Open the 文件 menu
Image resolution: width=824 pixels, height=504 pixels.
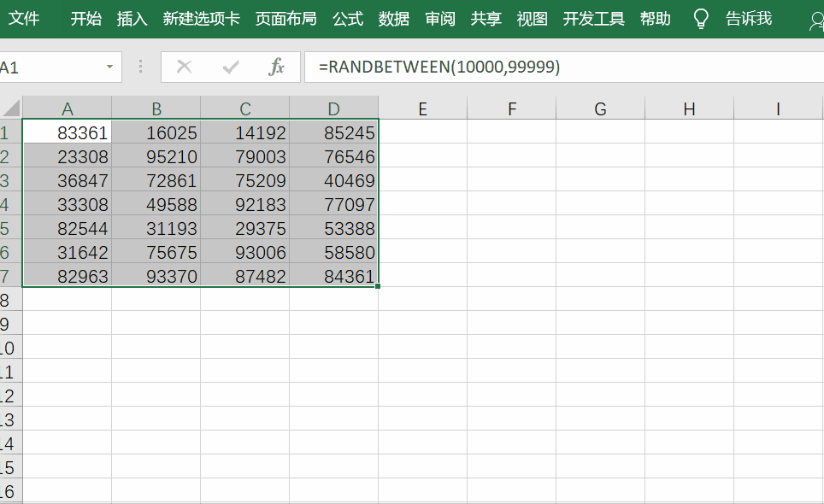click(x=24, y=19)
